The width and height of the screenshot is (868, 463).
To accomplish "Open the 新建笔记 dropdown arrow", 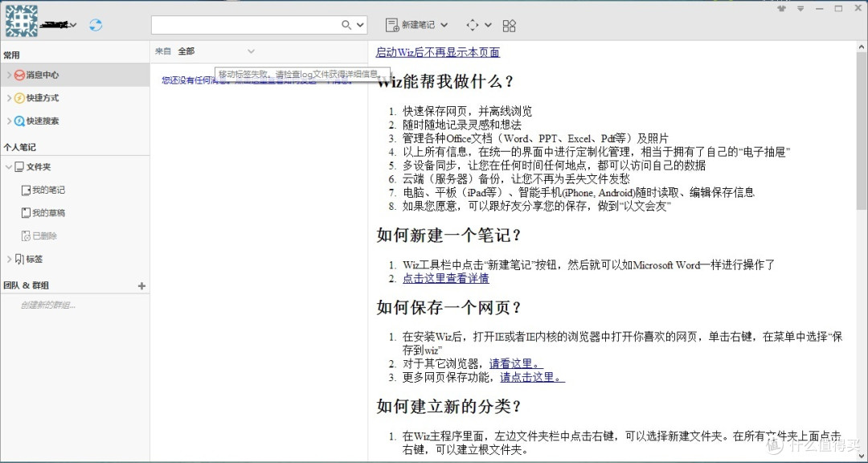I will click(444, 25).
